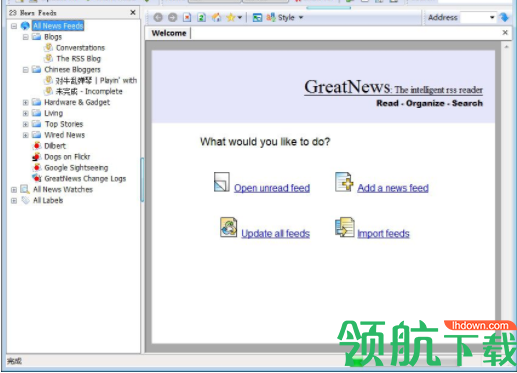Open the Incomplete feed

(89, 91)
